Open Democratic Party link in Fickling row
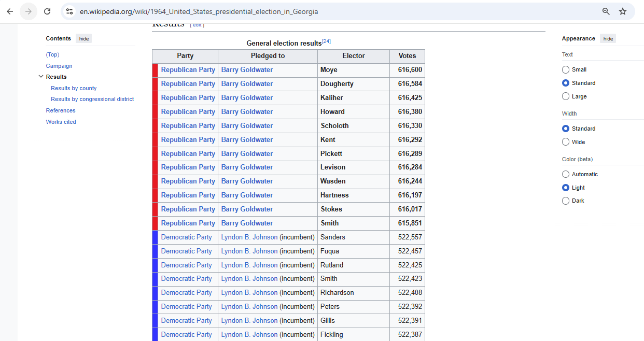This screenshot has height=341, width=644. [x=187, y=334]
